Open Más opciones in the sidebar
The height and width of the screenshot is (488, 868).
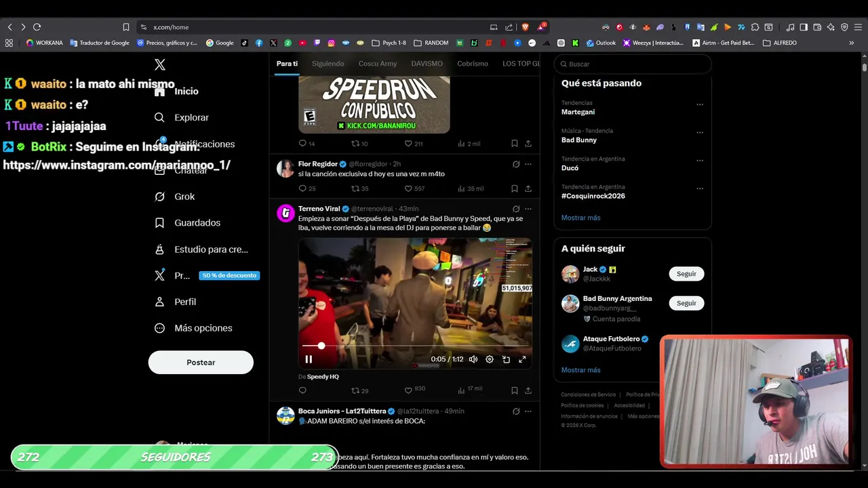(193, 328)
